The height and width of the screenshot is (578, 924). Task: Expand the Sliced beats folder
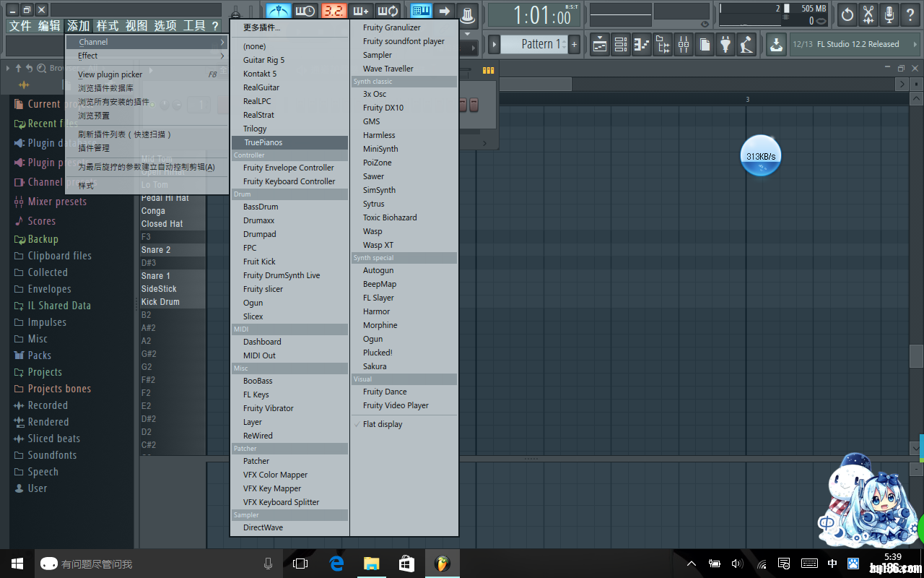53,439
